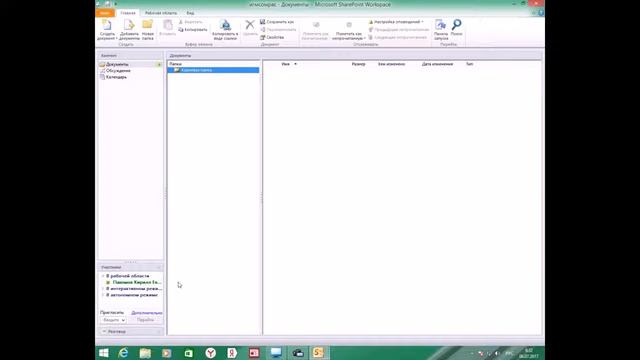This screenshot has width=640, height=360.
Task: Select Календарь in the Контент pane
Action: pyautogui.click(x=116, y=77)
